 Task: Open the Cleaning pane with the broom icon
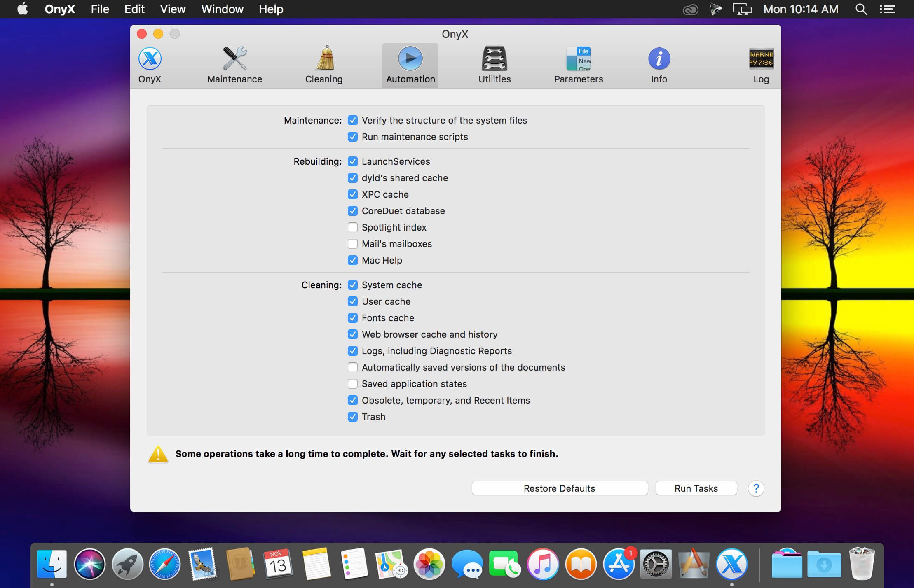[324, 65]
